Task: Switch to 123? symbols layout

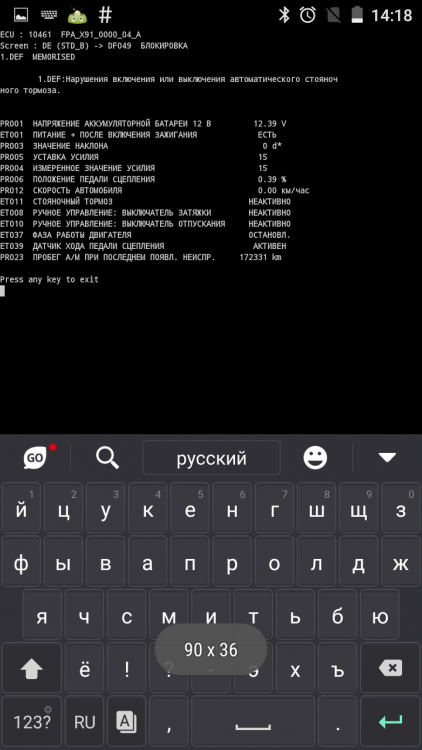Action: pyautogui.click(x=32, y=722)
